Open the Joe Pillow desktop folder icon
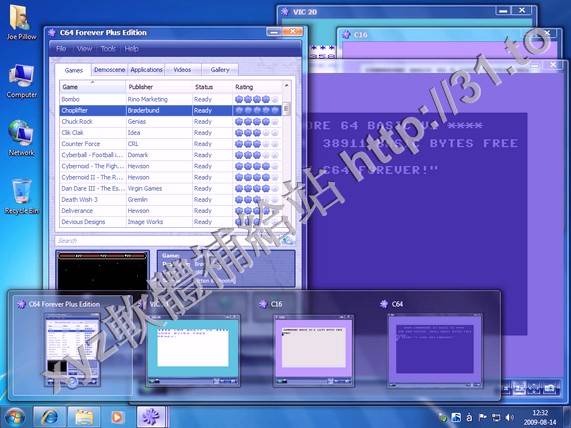 (21, 21)
